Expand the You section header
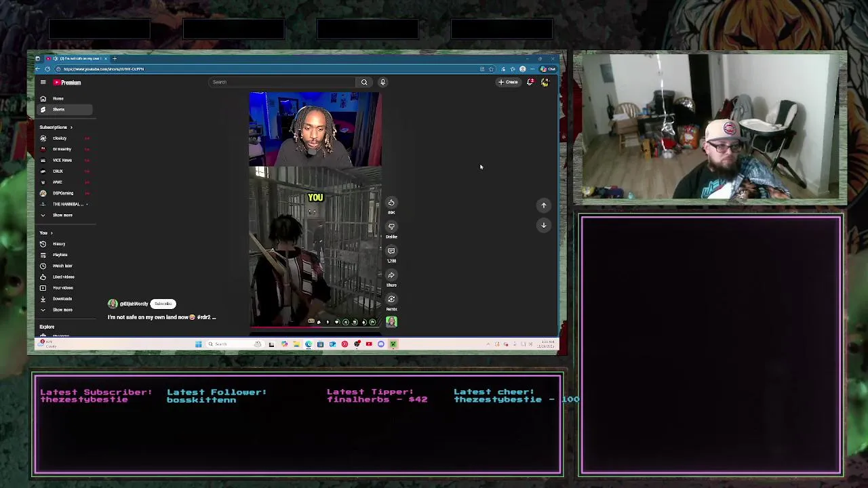 coord(46,232)
